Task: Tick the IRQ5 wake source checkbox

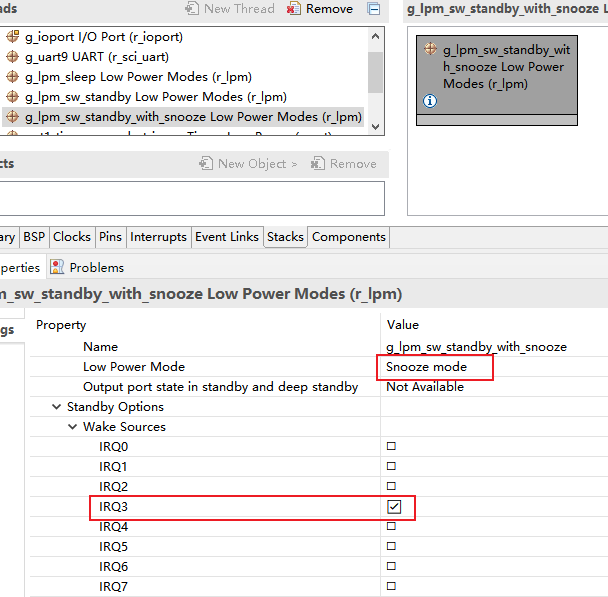Action: click(x=392, y=547)
